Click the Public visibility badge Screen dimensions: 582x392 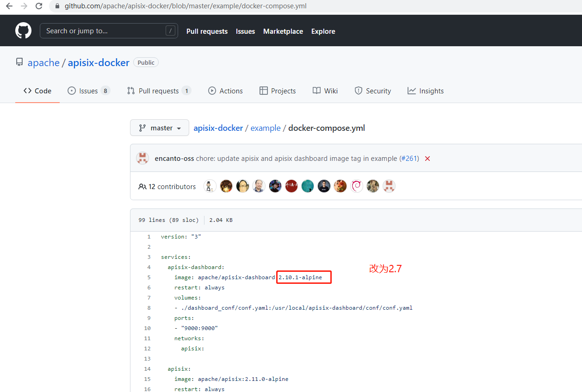[x=146, y=62]
